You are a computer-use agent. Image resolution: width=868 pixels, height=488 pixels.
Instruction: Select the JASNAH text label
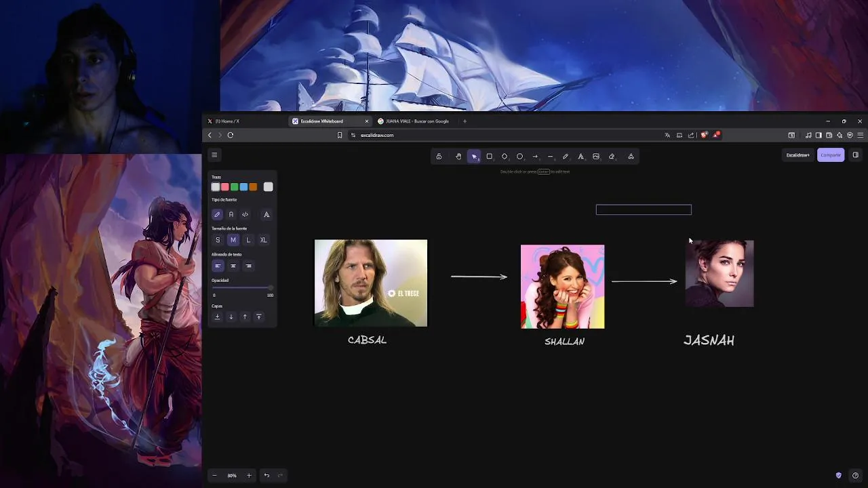click(x=709, y=340)
